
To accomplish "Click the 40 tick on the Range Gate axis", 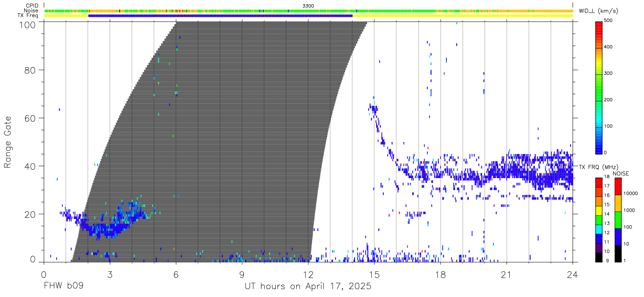I will [30, 166].
